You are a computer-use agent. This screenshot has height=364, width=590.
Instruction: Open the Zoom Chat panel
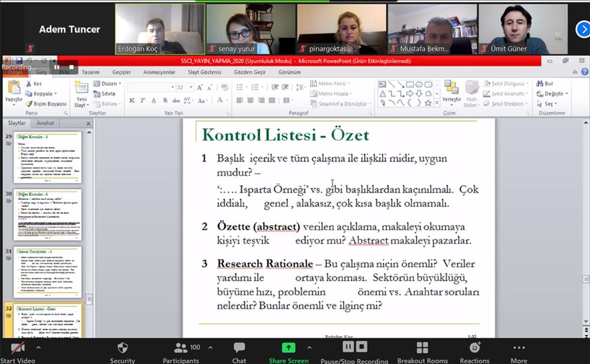(239, 352)
